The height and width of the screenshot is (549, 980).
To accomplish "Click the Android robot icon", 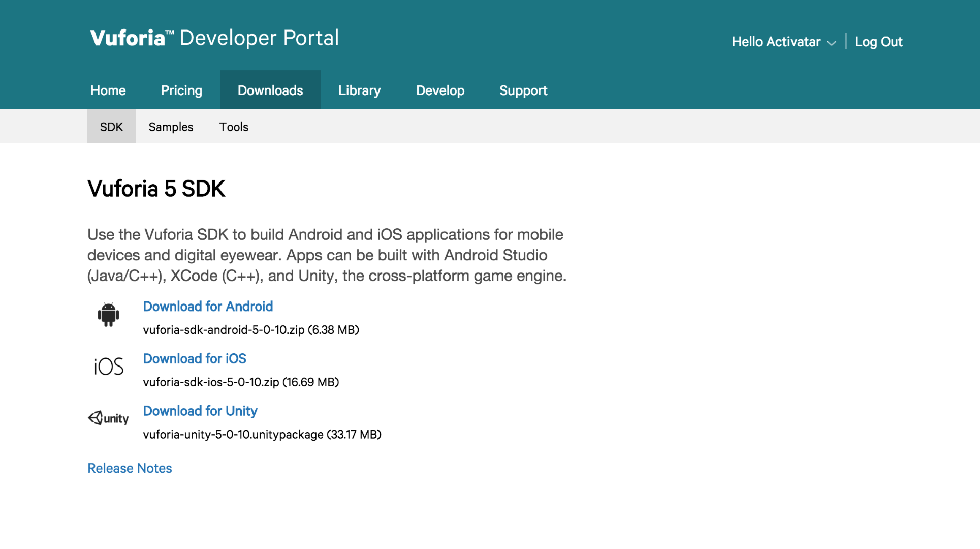I will [108, 315].
